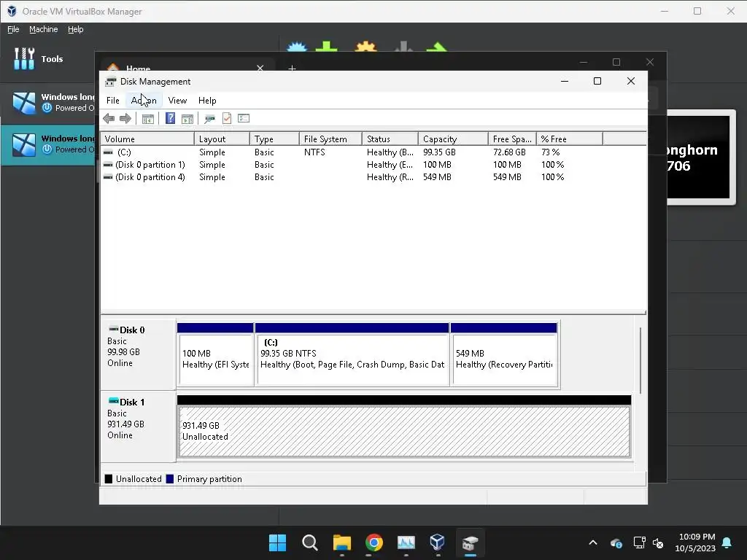Click the graphical disk view vertical scrollbar
The image size is (747, 560).
[640, 360]
